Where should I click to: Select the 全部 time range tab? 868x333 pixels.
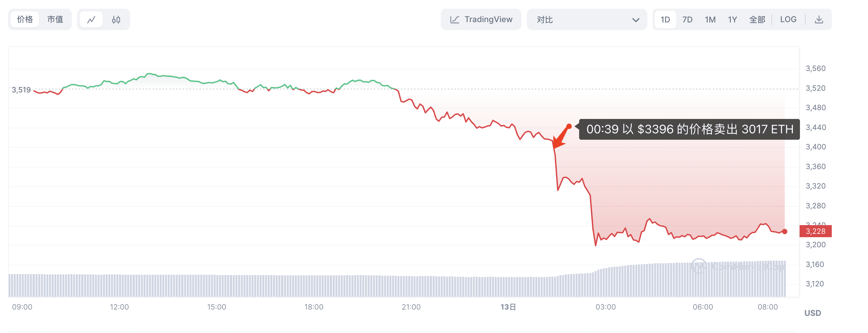coord(757,19)
